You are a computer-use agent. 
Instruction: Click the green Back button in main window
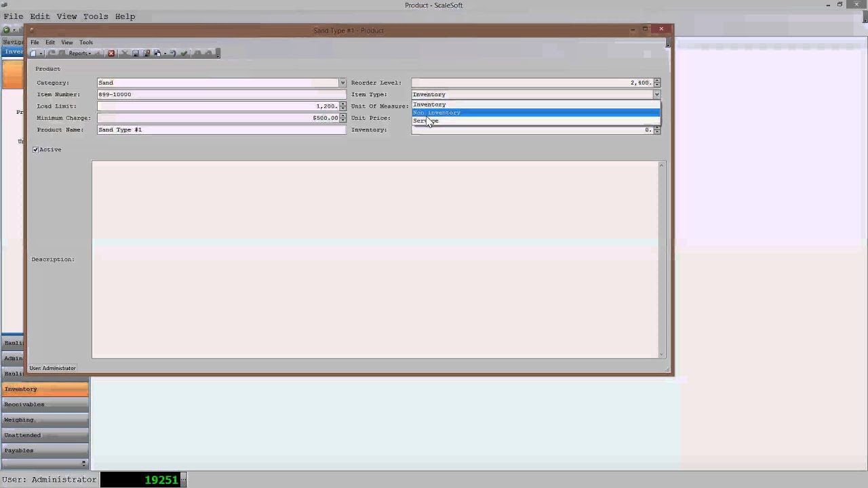[x=7, y=30]
